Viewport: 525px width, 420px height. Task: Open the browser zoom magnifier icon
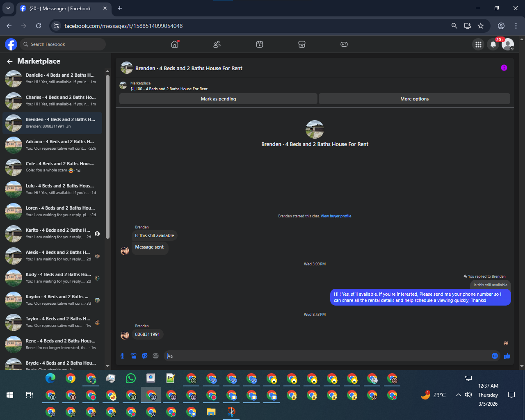[454, 26]
